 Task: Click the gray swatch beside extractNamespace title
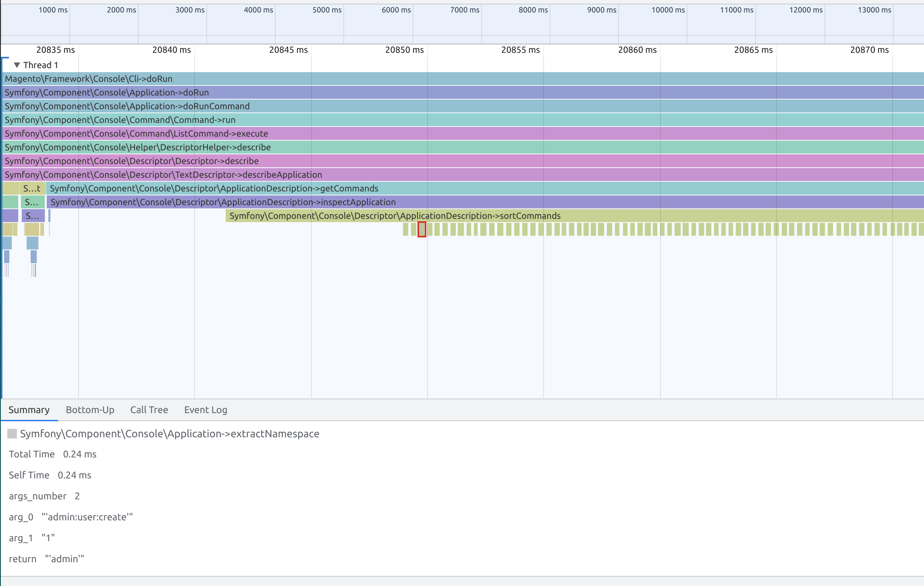(x=12, y=434)
